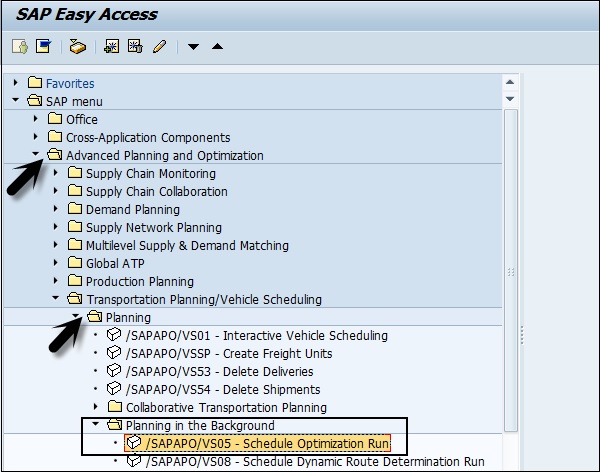Open /SAPAPO/VSSP - Create Freight Units
The height and width of the screenshot is (472, 600).
click(x=229, y=353)
